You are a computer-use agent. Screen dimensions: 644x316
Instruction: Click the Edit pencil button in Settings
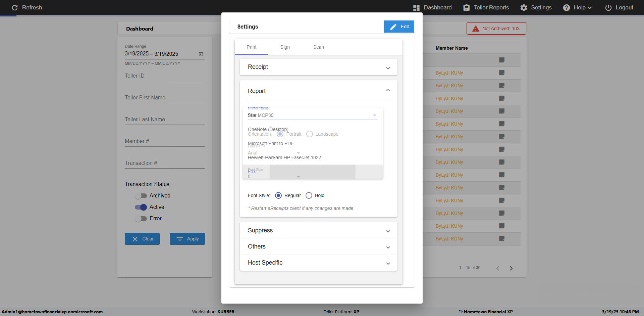(399, 27)
